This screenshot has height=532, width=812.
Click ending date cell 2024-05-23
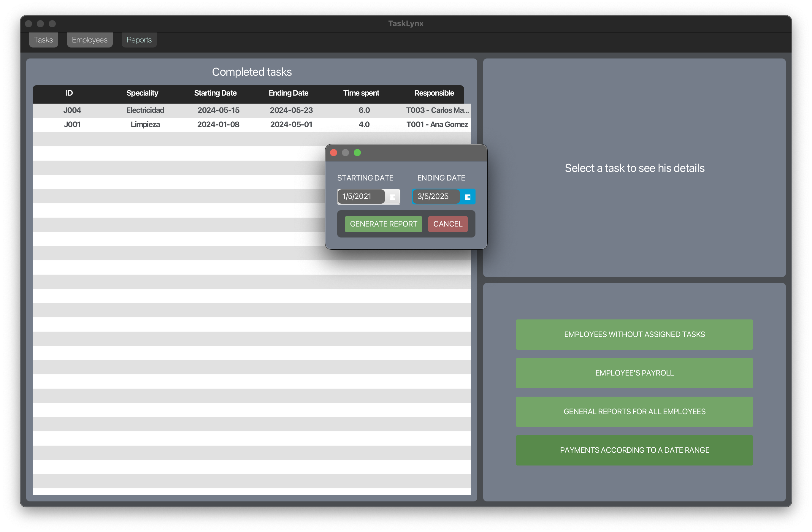(291, 110)
